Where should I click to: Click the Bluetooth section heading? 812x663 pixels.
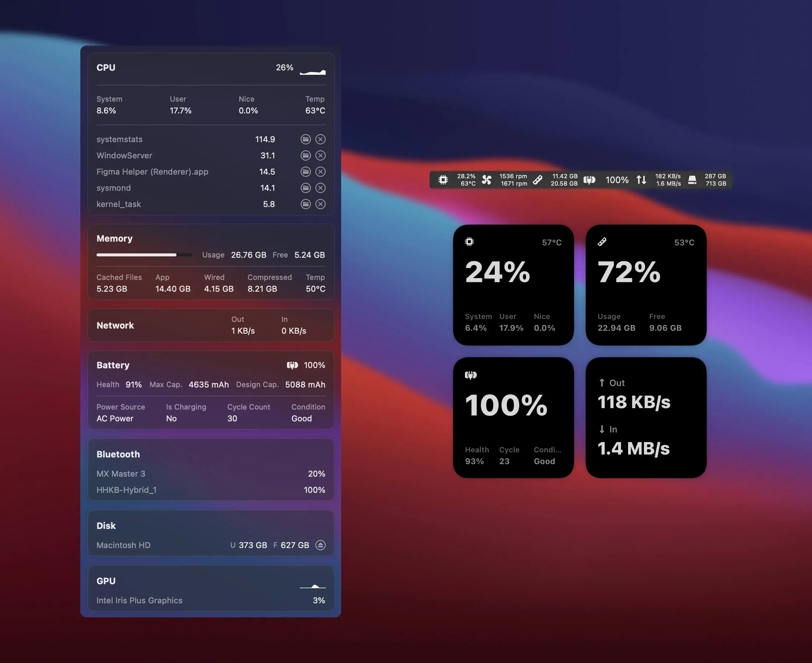pos(118,454)
